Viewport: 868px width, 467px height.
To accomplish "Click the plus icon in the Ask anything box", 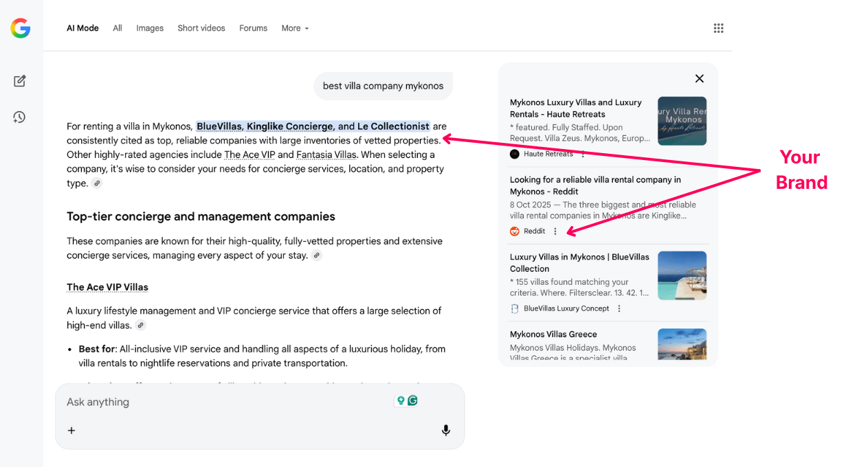I will pos(71,430).
